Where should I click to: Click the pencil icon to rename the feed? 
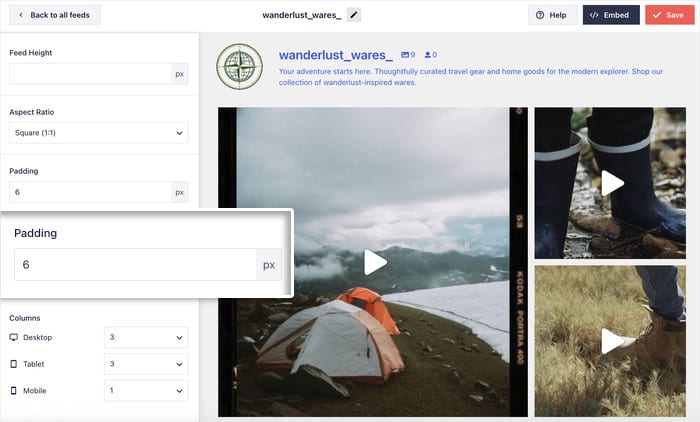click(354, 15)
